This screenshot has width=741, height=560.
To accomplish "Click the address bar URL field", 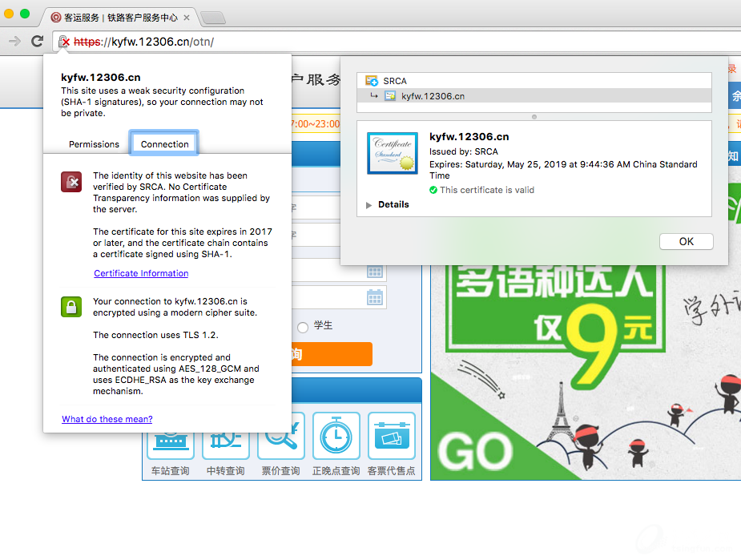I will coord(401,42).
